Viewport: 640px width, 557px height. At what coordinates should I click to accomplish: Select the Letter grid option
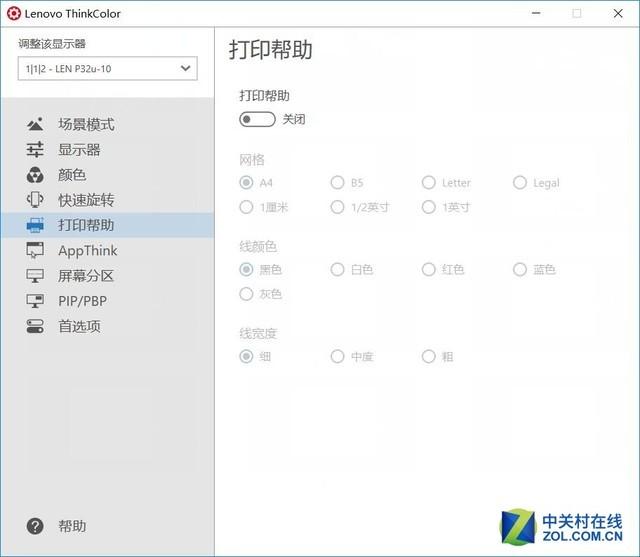coord(429,182)
